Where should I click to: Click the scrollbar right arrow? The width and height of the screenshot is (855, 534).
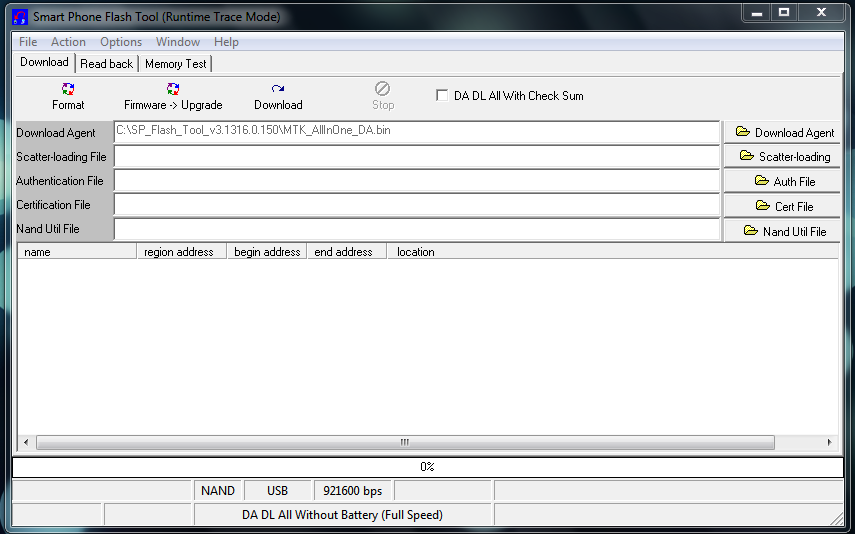(x=829, y=442)
